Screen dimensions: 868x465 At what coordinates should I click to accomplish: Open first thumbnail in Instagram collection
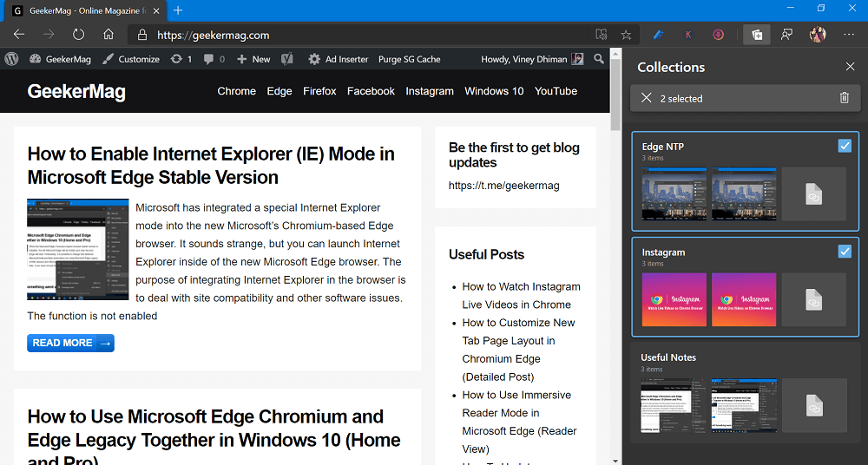[x=674, y=299]
